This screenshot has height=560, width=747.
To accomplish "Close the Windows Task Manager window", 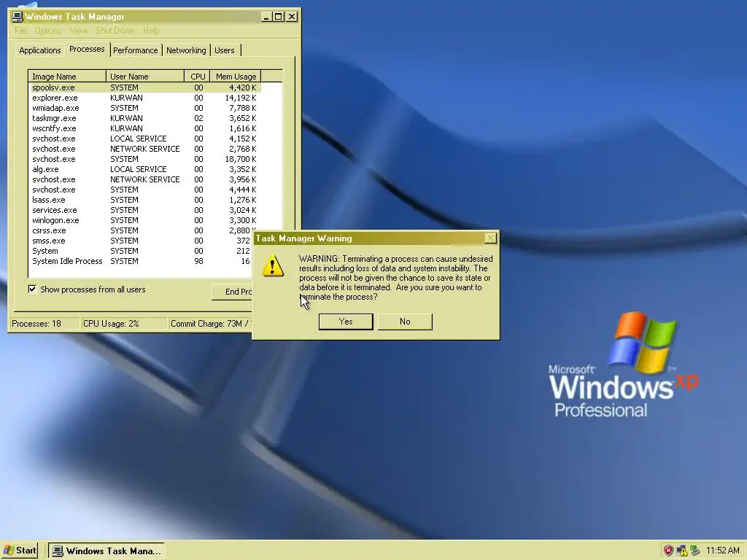I will (292, 17).
